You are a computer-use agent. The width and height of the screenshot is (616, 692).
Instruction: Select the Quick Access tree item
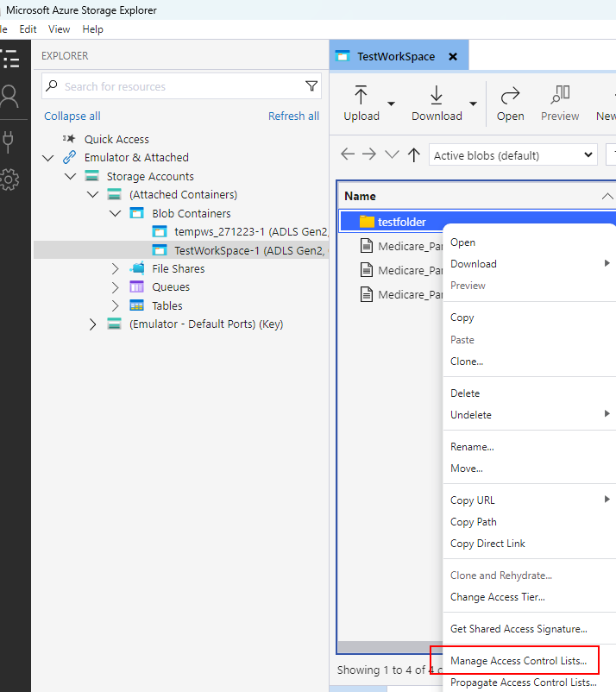tap(116, 139)
